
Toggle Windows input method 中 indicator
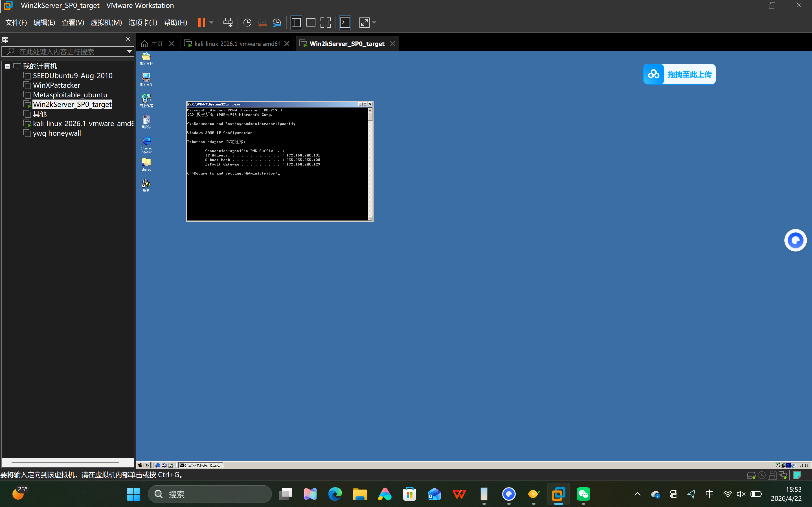709,493
